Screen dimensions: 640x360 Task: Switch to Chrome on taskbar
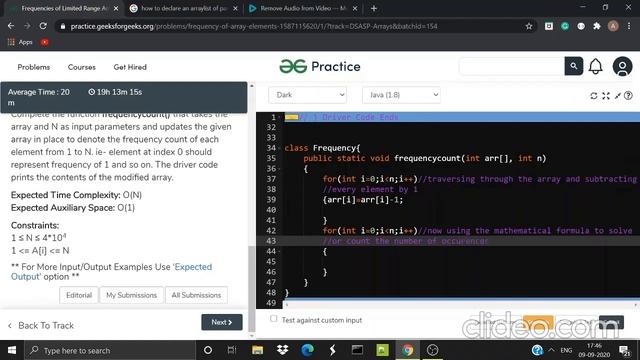pos(407,350)
